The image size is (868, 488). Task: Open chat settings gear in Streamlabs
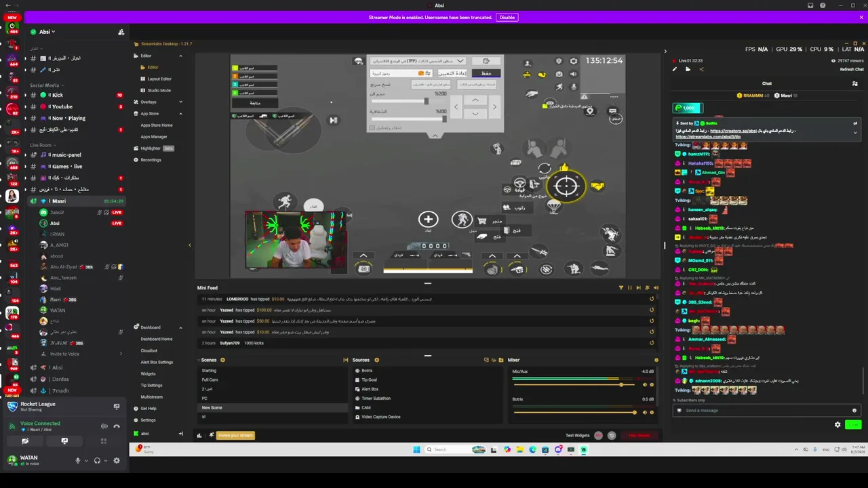point(837,425)
